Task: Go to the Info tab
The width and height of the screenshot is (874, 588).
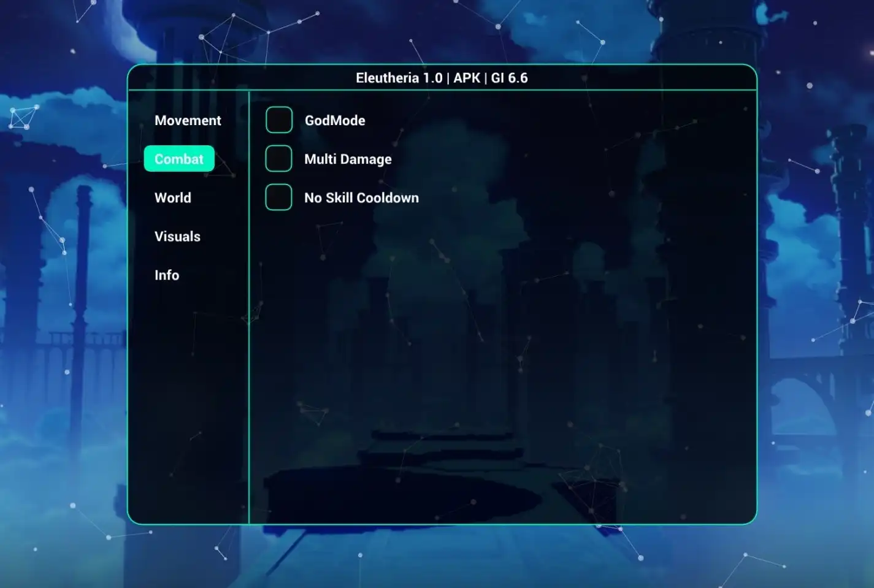Action: [167, 275]
